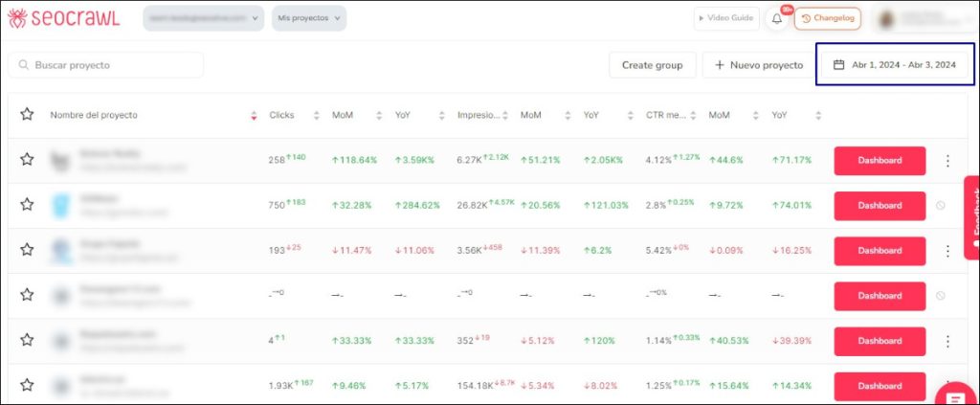
Task: Click the header star icon
Action: tap(28, 115)
